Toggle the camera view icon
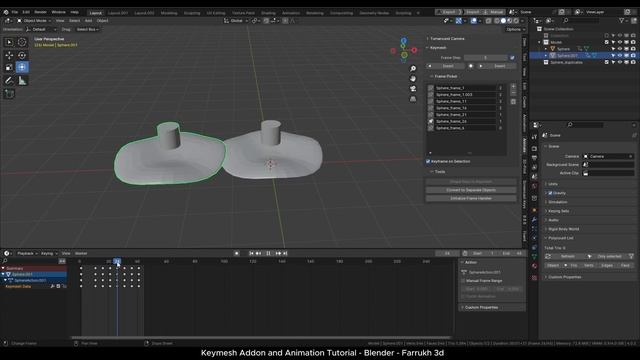Screen dimensions: 640x360 pos(413,89)
